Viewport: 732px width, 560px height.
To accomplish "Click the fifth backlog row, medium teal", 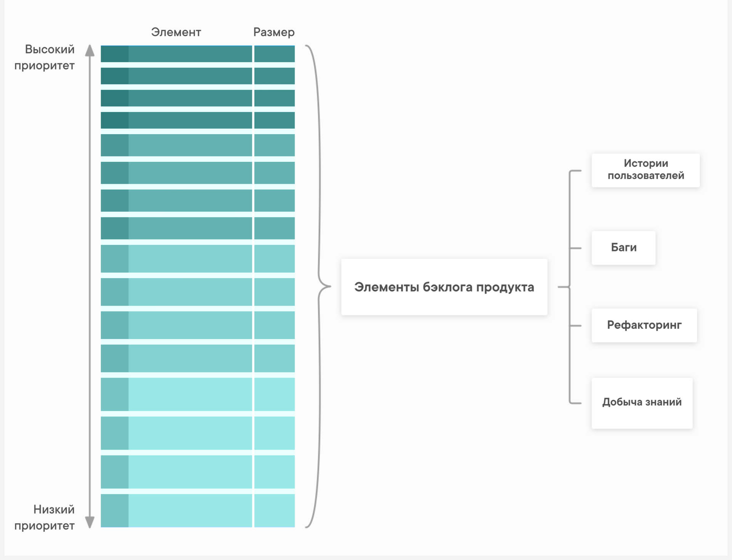I will 197,145.
